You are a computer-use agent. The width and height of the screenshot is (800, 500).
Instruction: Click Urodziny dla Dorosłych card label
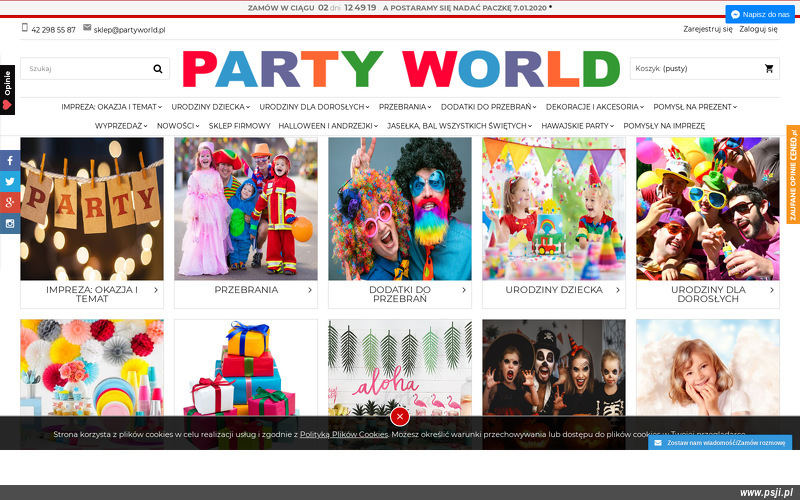click(708, 294)
